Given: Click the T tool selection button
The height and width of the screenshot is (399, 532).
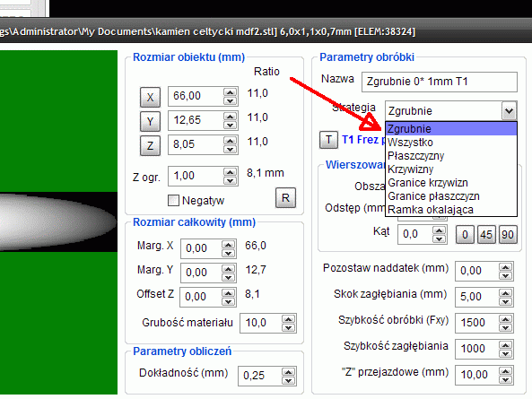Looking at the screenshot, I should [x=328, y=140].
